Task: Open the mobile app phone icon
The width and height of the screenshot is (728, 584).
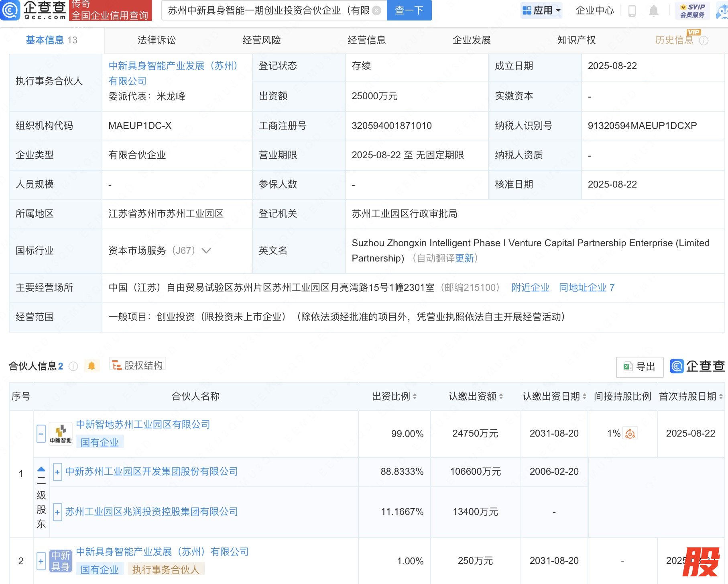Action: [632, 11]
